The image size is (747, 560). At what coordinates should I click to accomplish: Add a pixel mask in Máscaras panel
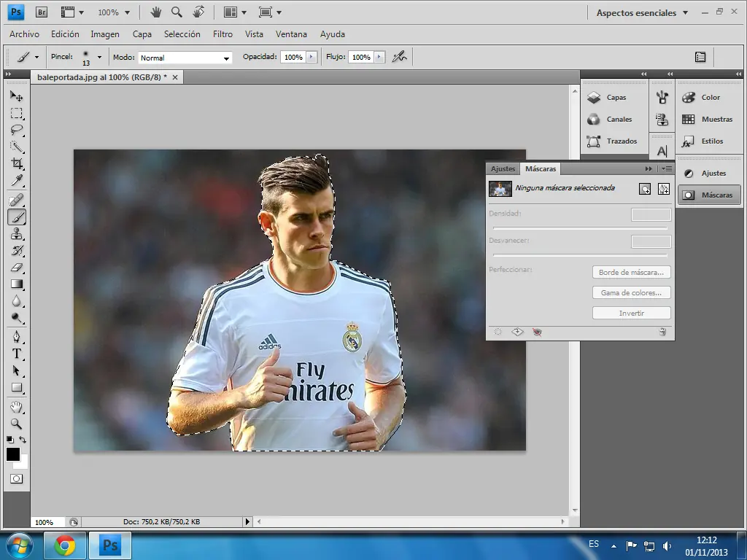[x=645, y=189]
